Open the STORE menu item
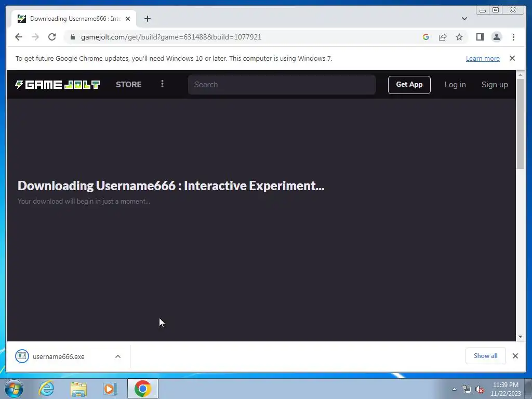Viewport: 532px width, 399px height. pos(129,85)
